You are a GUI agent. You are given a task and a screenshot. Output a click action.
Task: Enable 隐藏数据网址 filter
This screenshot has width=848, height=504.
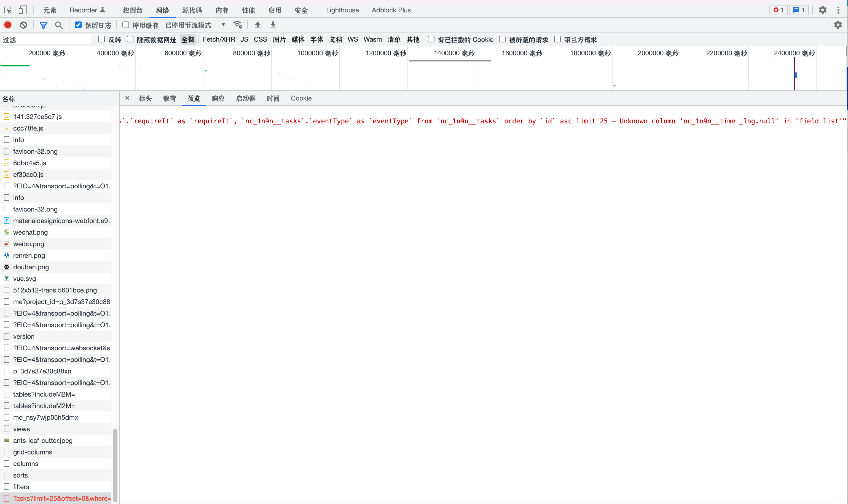tap(130, 39)
